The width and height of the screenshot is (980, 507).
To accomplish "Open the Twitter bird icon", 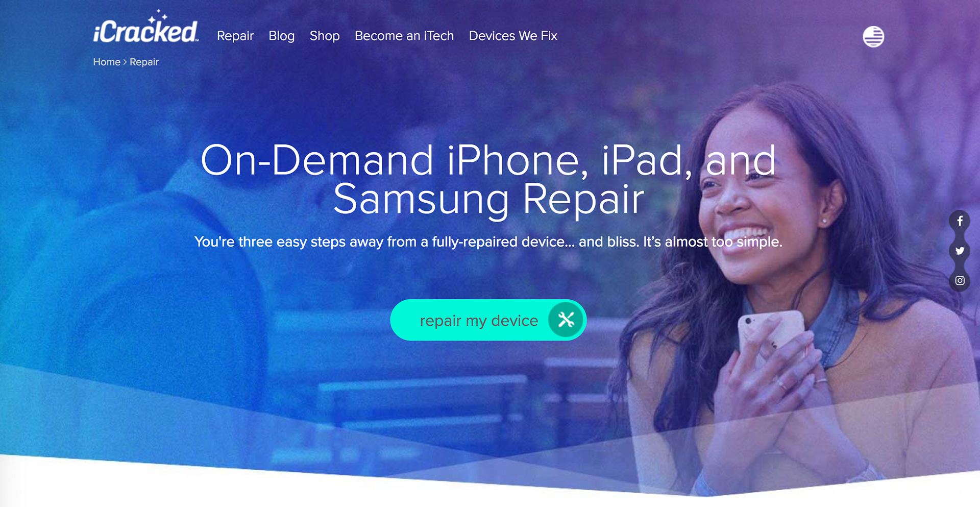I will point(960,251).
